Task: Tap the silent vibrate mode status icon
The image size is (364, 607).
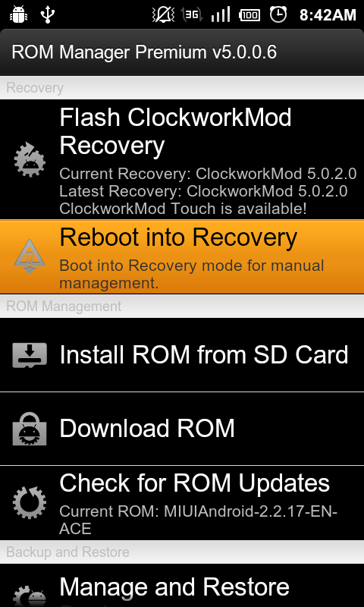Action: pos(162,14)
